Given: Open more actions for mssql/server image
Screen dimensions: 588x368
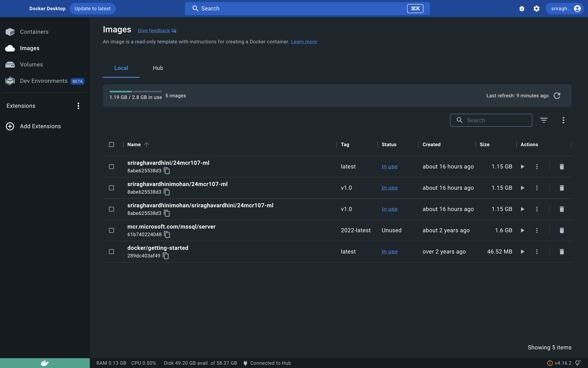Looking at the screenshot, I should [x=537, y=230].
